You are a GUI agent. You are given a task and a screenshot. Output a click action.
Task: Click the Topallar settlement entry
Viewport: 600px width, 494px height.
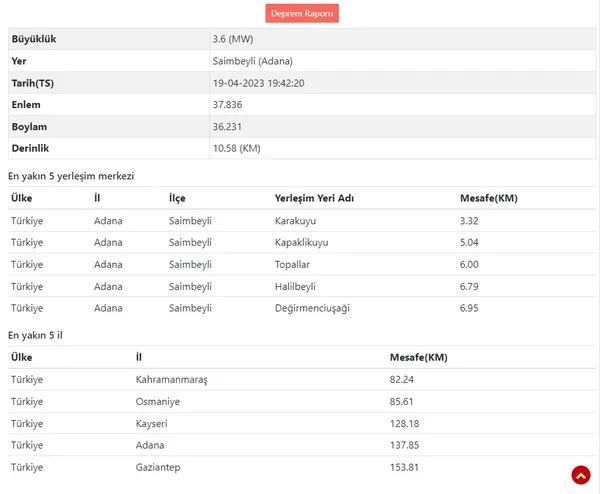(x=292, y=264)
